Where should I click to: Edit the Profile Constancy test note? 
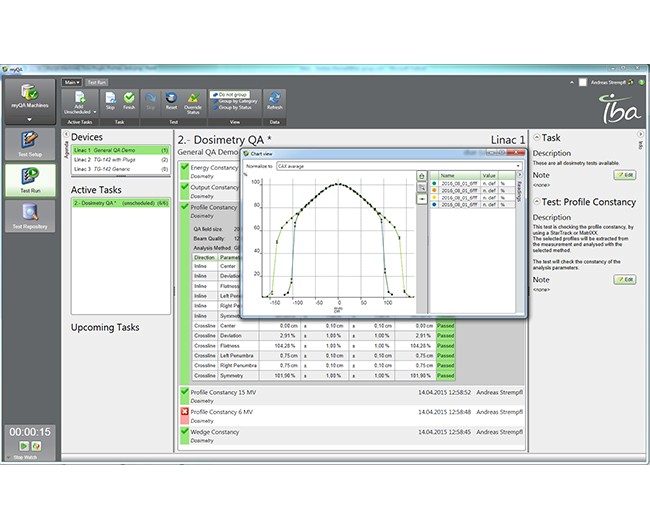click(625, 280)
